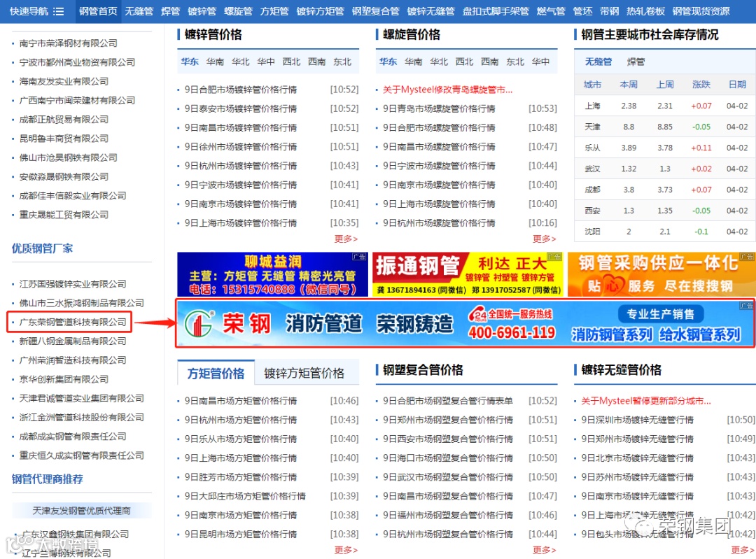Screen dimensions: 756x559
Task: Open the 振通钢管 advertisement banner
Action: pyautogui.click(x=467, y=274)
